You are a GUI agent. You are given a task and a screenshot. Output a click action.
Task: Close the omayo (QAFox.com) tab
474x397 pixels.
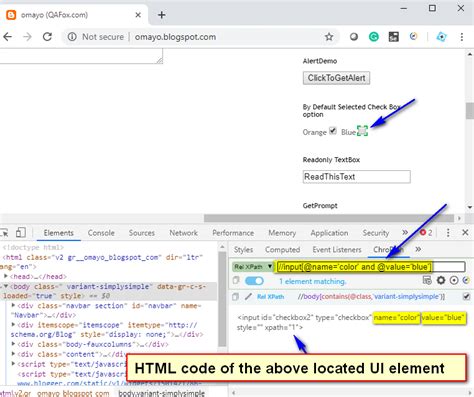coord(138,15)
